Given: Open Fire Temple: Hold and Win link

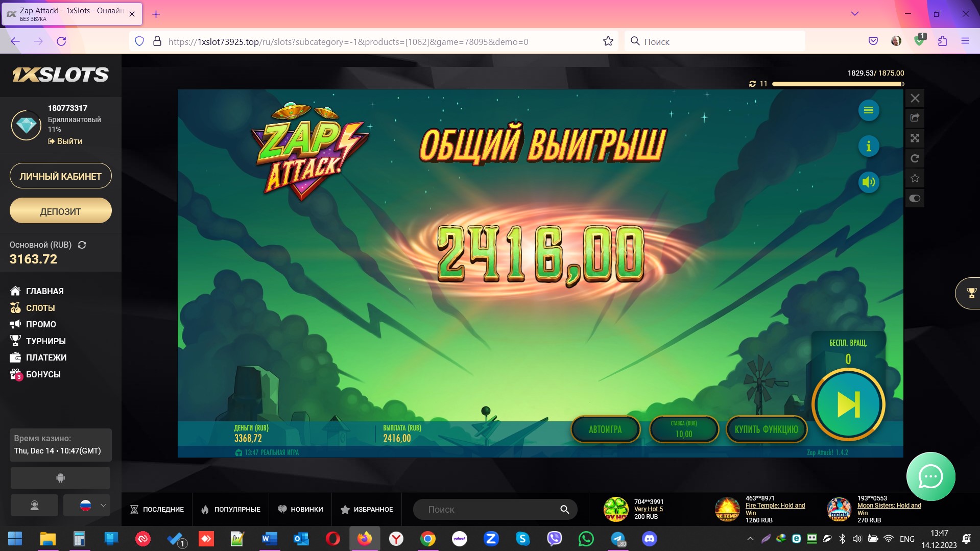Looking at the screenshot, I should click(775, 509).
